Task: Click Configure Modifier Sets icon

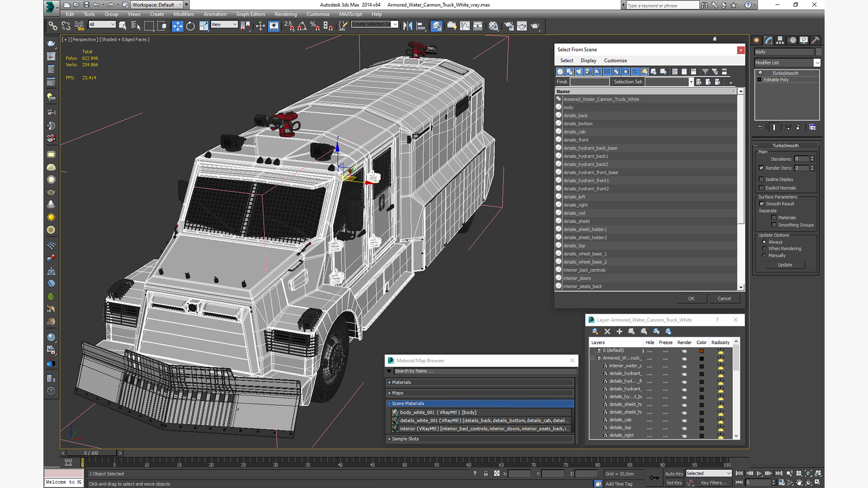Action: (x=812, y=127)
